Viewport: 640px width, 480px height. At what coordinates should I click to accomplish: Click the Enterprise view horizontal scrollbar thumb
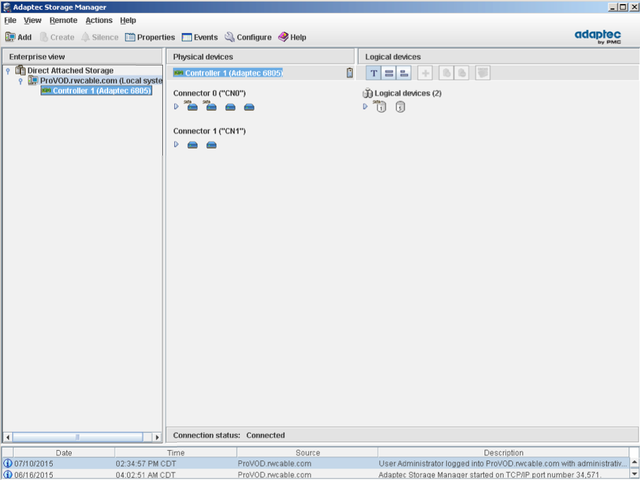(x=78, y=437)
